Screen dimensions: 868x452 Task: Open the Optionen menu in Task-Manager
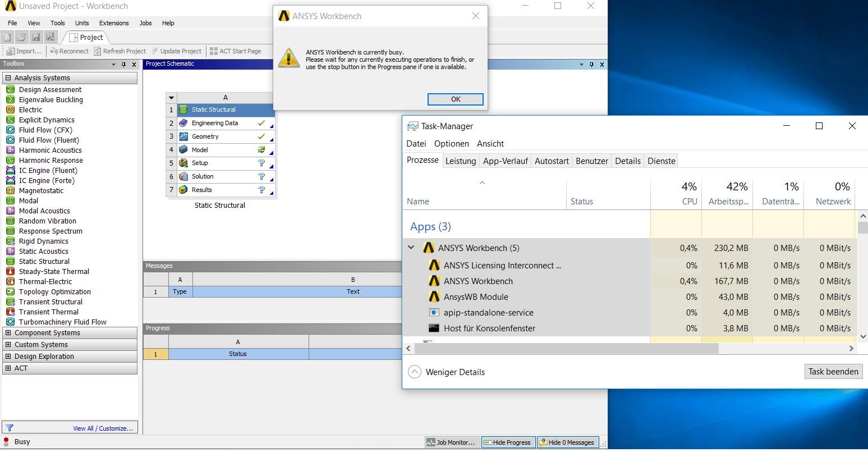pyautogui.click(x=451, y=144)
